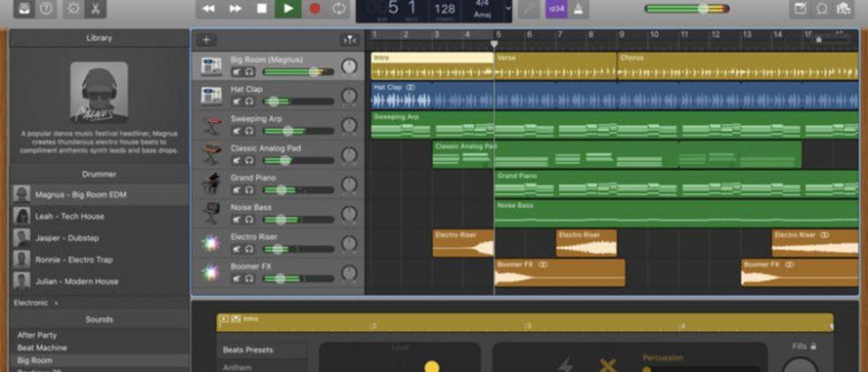Toggle Cycle mode button
The width and height of the screenshot is (868, 372).
pyautogui.click(x=338, y=8)
